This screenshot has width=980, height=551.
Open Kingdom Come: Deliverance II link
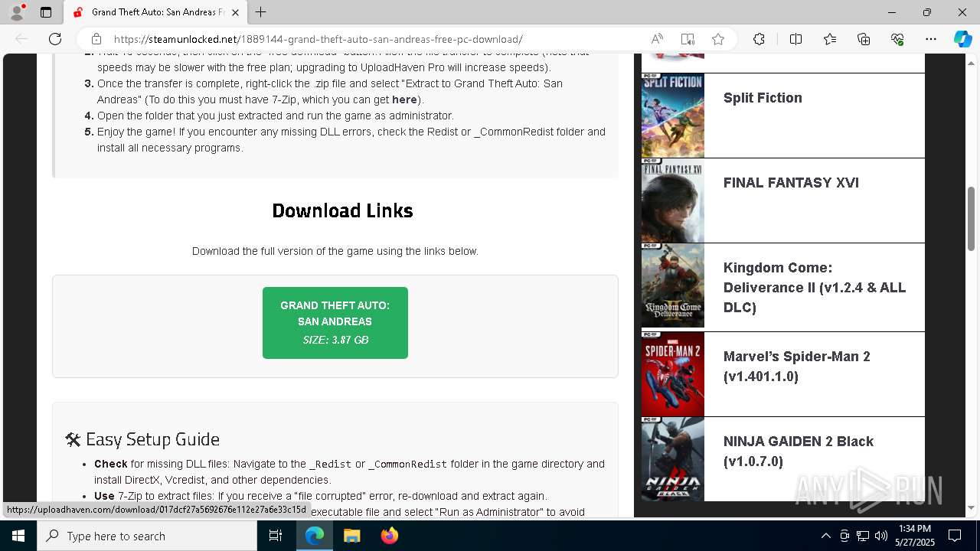(815, 288)
